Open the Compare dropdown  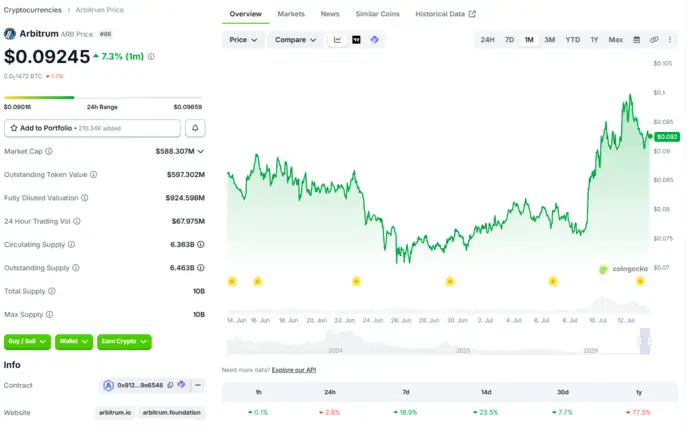(x=295, y=40)
